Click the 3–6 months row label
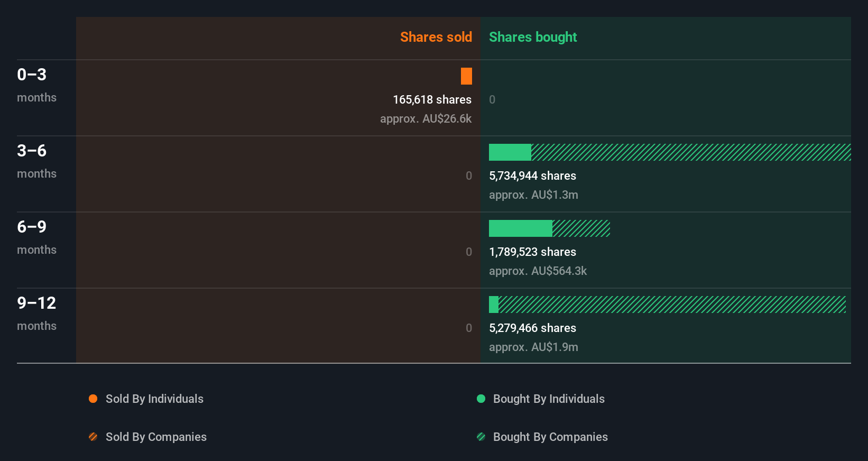The width and height of the screenshot is (868, 461). [x=36, y=161]
